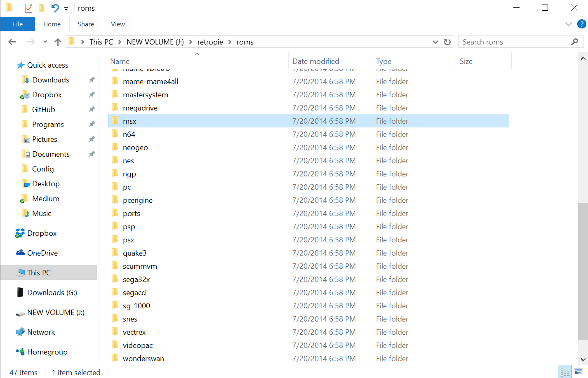
Task: Switch to Large icons view in status bar
Action: tap(579, 372)
